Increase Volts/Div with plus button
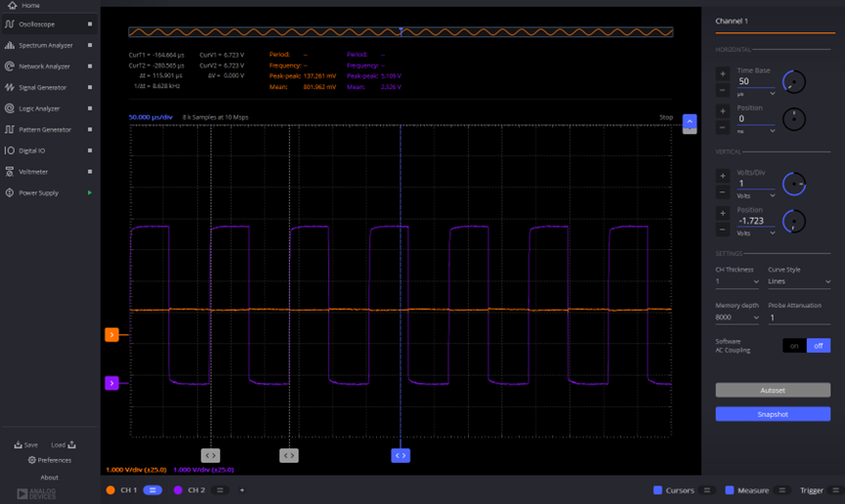This screenshot has width=845, height=504. [x=723, y=176]
